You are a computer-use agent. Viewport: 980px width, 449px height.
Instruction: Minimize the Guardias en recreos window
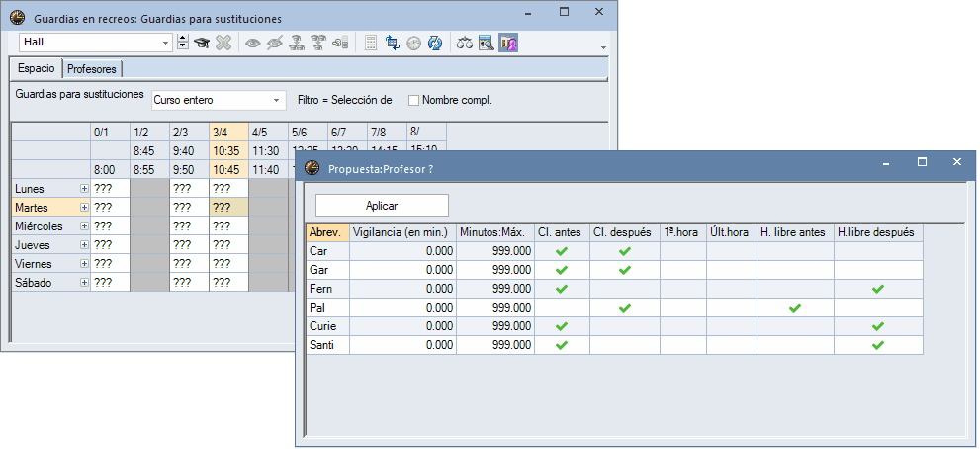529,13
